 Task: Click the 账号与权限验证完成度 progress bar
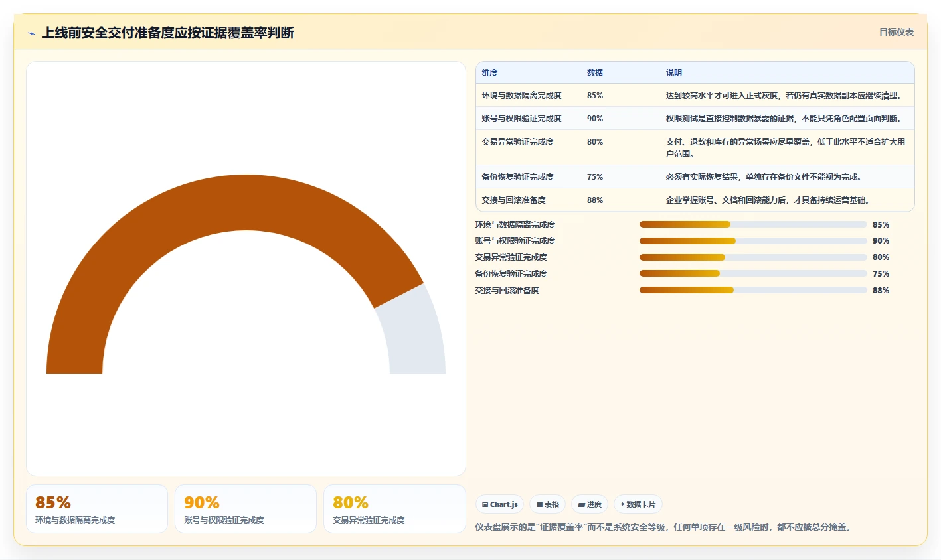(753, 241)
